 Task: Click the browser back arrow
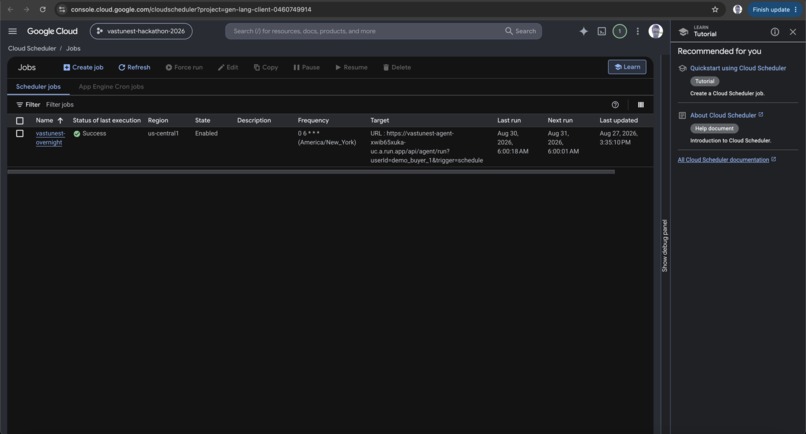coord(10,9)
